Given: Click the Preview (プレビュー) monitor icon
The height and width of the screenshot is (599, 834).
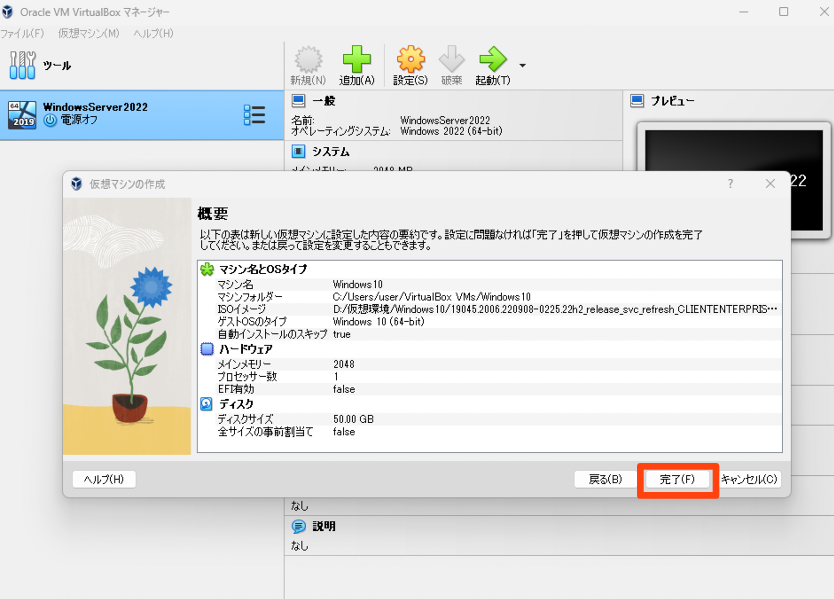Looking at the screenshot, I should [x=637, y=101].
